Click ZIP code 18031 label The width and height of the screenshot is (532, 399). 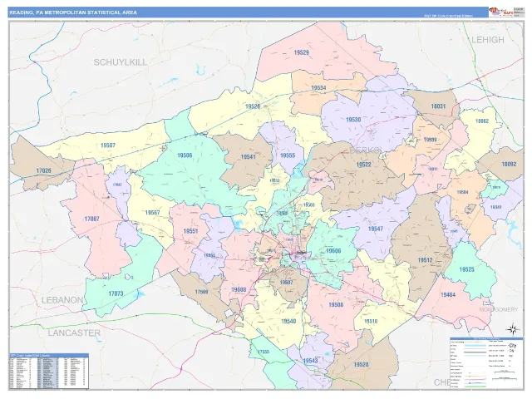[x=438, y=106]
